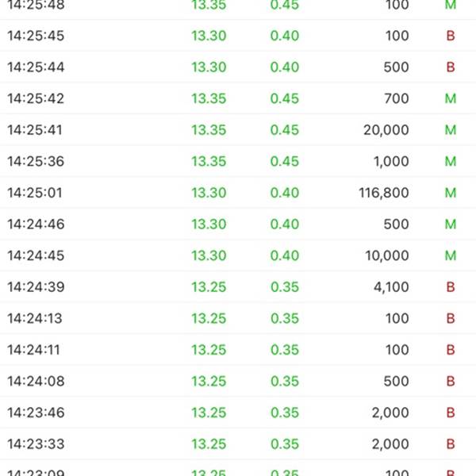Click the red B marker at 14:24:39

[451, 287]
